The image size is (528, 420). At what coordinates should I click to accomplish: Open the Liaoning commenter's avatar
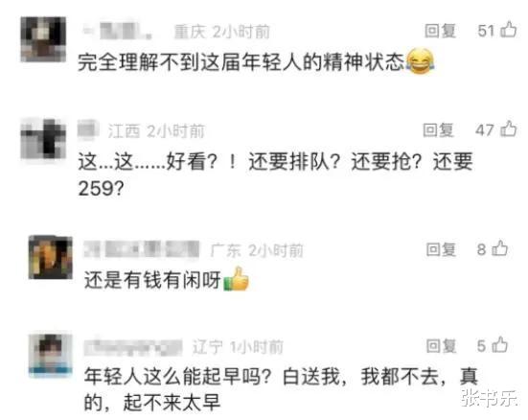51,356
